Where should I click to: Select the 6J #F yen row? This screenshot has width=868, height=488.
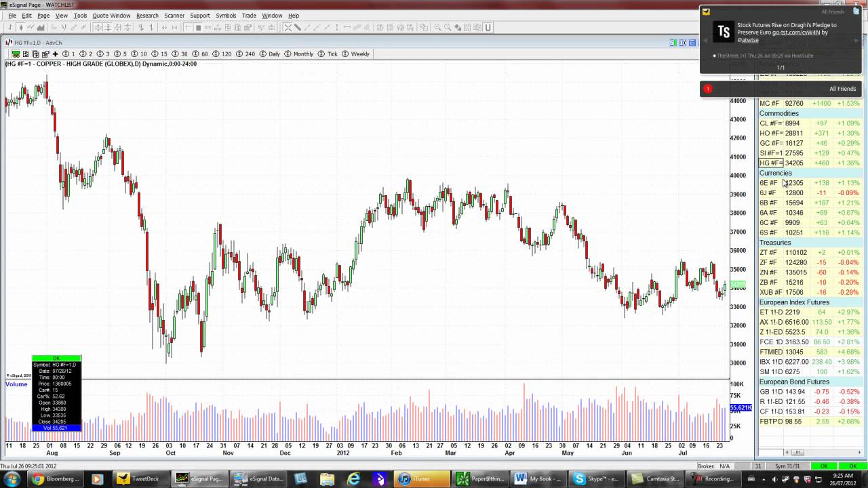pos(810,192)
